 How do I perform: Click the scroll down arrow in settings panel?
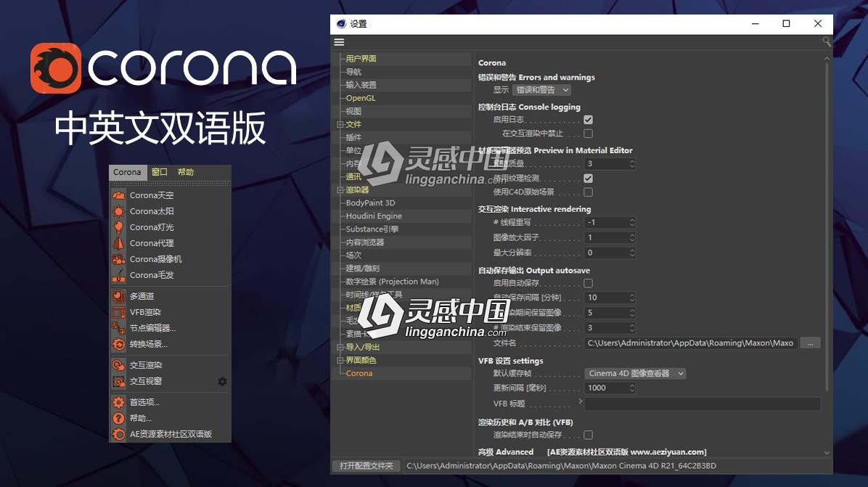pyautogui.click(x=827, y=453)
